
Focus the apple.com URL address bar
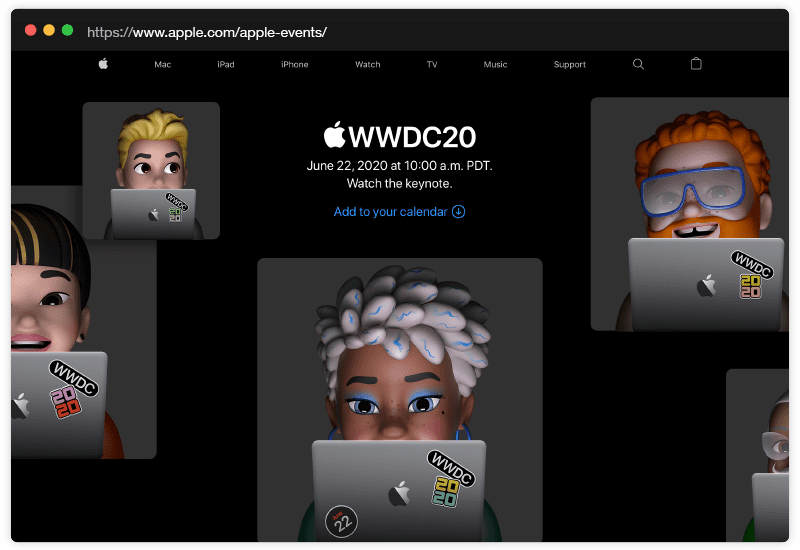point(207,32)
